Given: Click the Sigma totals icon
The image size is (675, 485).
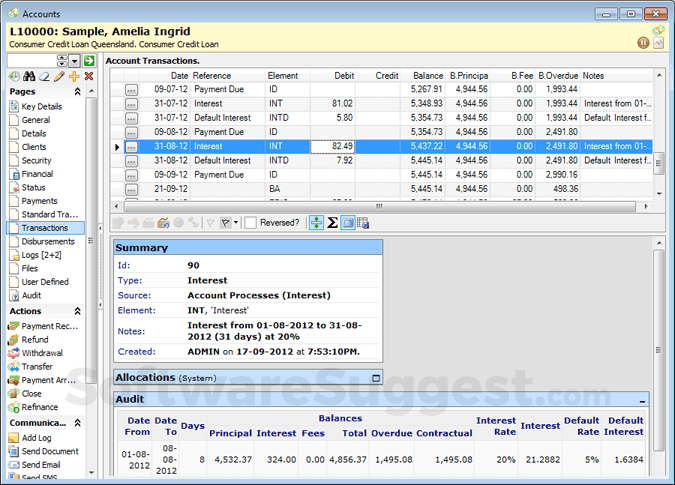Looking at the screenshot, I should (332, 222).
